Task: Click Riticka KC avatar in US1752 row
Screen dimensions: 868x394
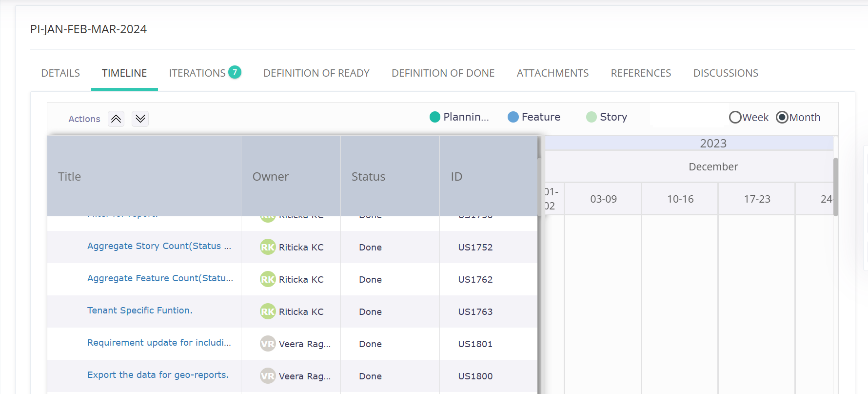Action: (268, 247)
